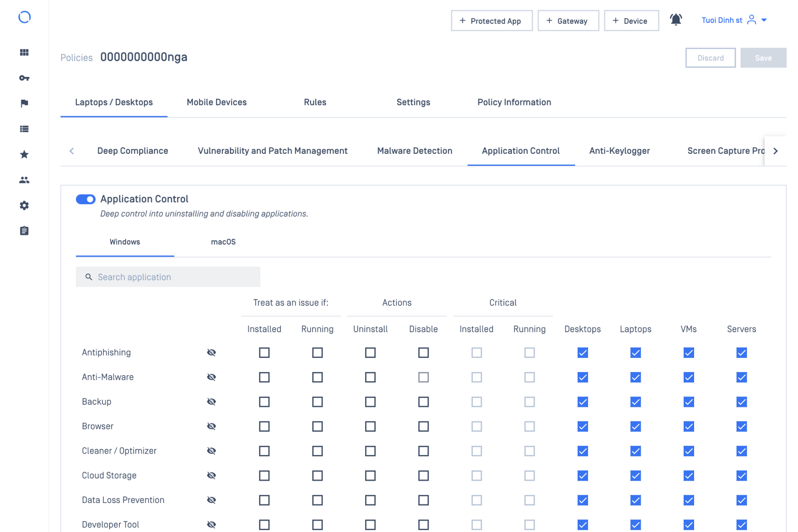Click the key icon in sidebar
Image resolution: width=798 pixels, height=532 pixels.
click(x=24, y=78)
